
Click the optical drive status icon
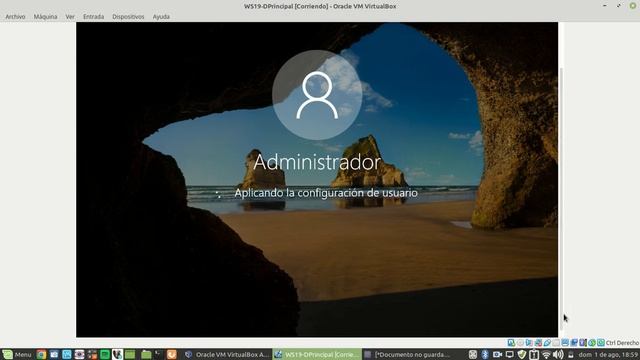point(520,342)
